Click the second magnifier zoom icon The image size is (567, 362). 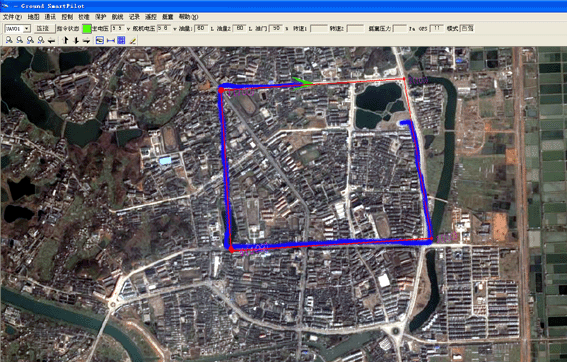tap(20, 40)
